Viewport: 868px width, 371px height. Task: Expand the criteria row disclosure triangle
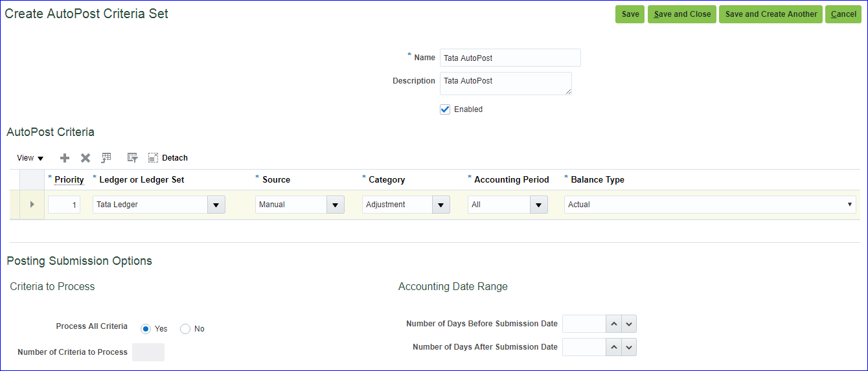click(x=32, y=205)
